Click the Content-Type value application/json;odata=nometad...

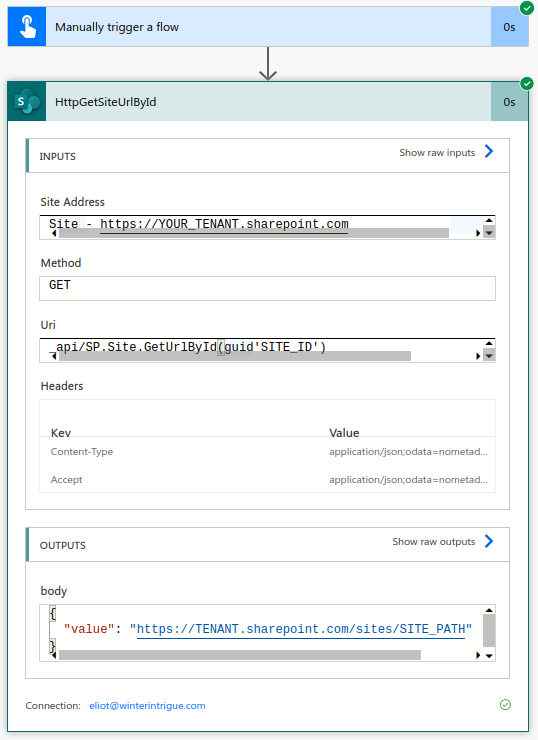(408, 452)
